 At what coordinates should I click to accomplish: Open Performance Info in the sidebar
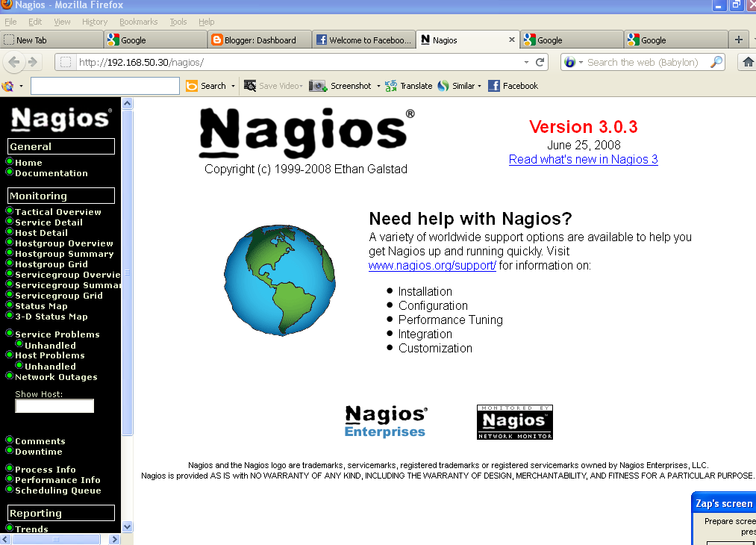click(57, 480)
